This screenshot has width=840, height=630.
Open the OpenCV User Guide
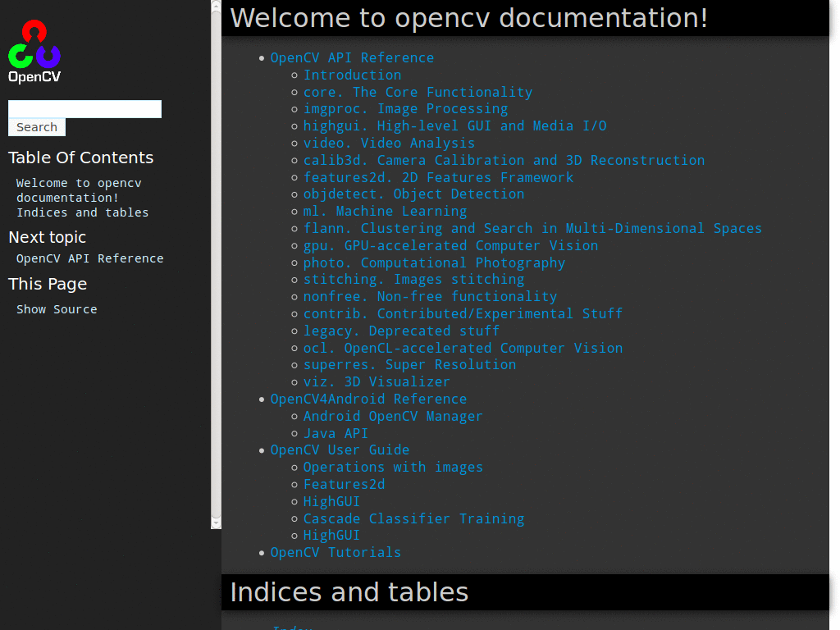340,450
